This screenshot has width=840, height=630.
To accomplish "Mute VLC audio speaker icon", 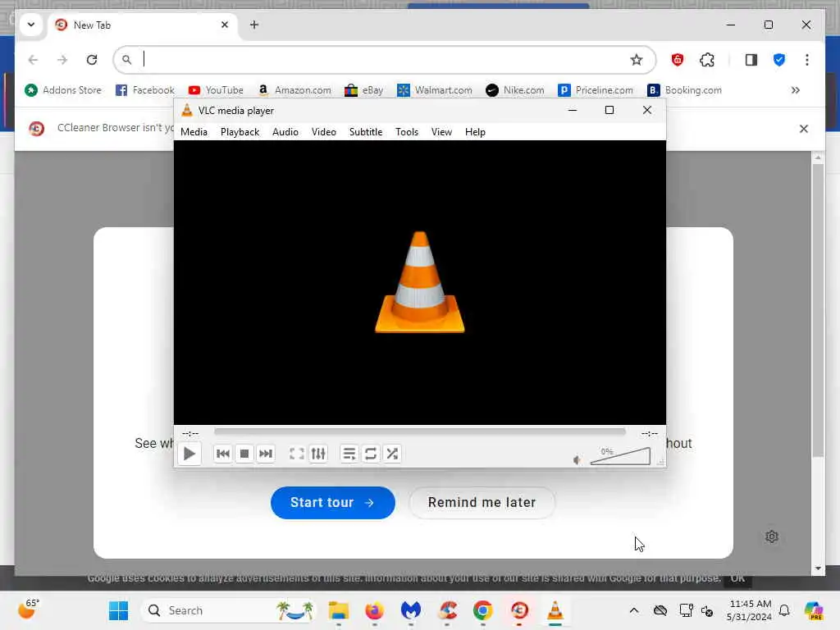I will [x=577, y=459].
